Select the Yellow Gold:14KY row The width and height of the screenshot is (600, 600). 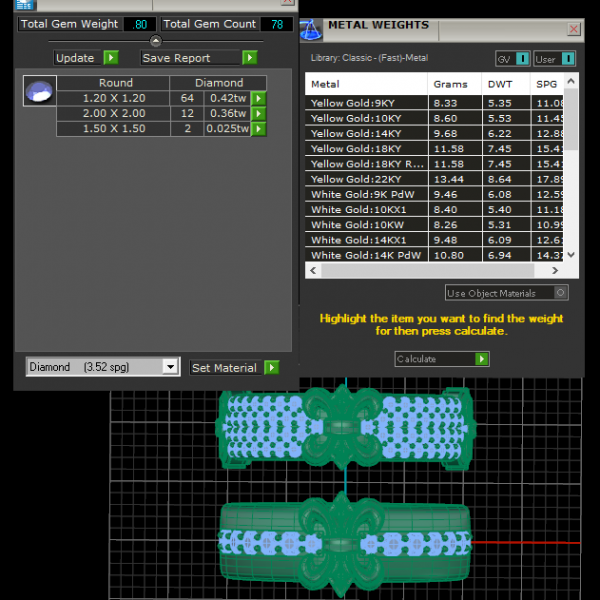point(366,133)
